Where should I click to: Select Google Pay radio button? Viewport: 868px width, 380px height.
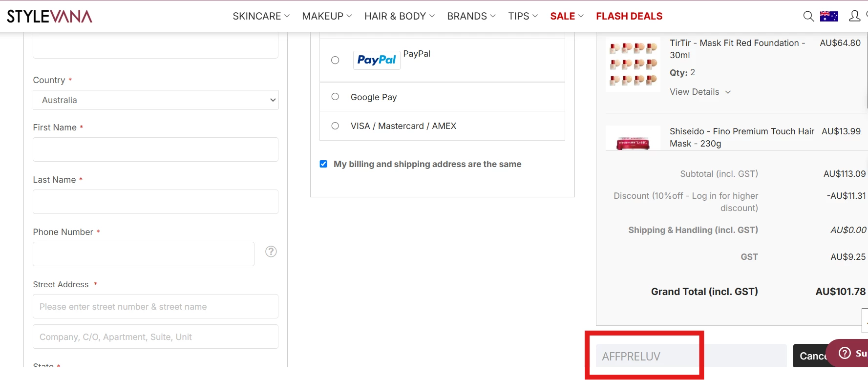coord(335,97)
